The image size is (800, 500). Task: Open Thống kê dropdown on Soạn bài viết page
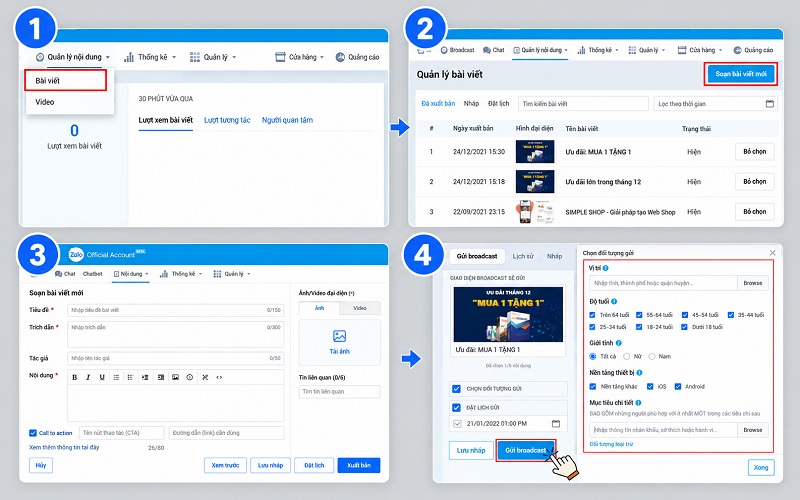click(181, 274)
